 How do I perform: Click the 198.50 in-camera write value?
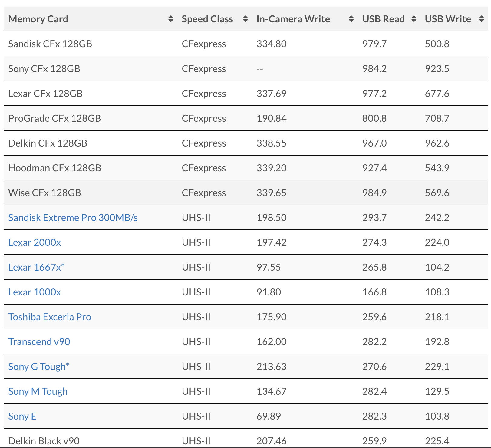coord(272,218)
